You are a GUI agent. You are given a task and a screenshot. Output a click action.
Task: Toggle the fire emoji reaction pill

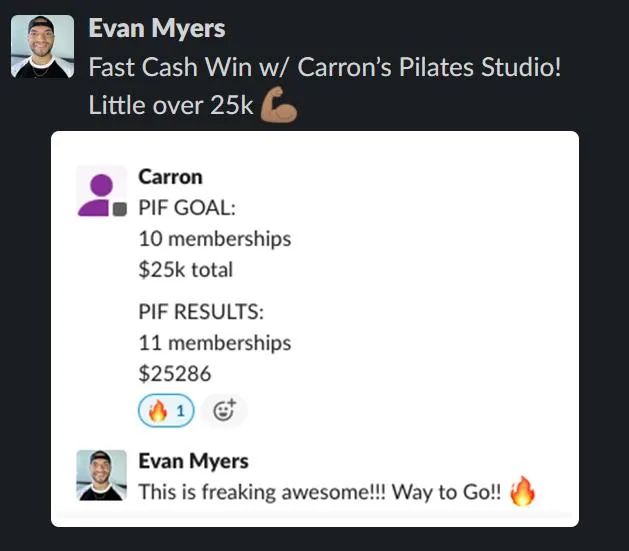[x=166, y=411]
